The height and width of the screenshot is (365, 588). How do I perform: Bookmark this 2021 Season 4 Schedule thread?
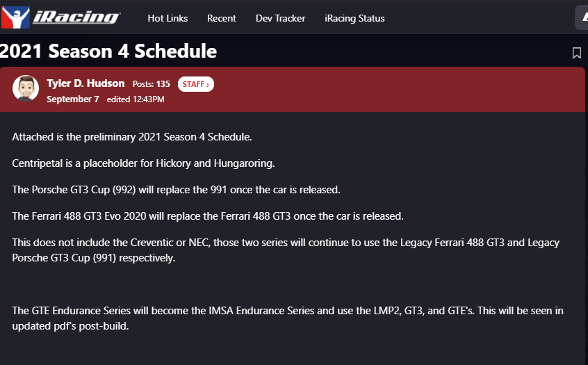click(577, 53)
